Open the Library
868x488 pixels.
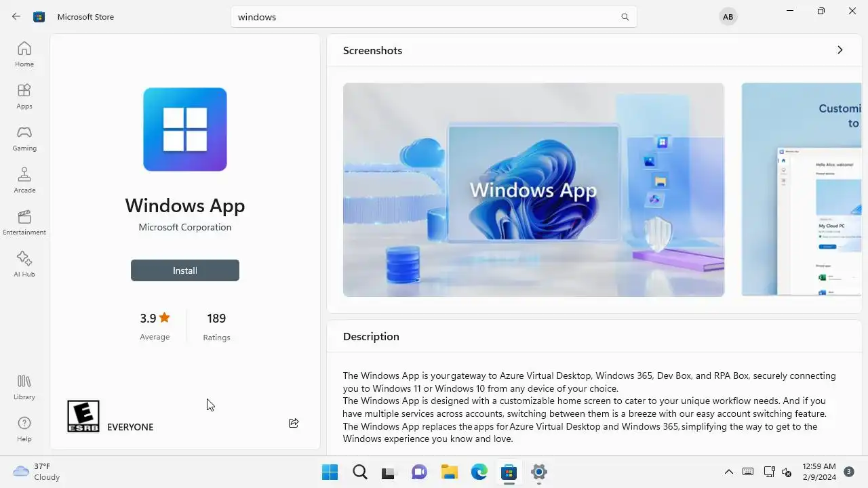[x=24, y=387]
